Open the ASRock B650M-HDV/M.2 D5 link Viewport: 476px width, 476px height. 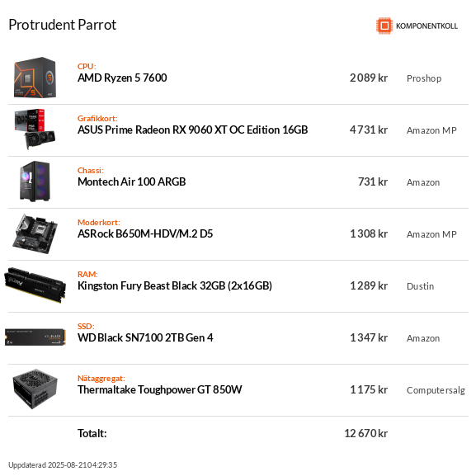coord(145,233)
